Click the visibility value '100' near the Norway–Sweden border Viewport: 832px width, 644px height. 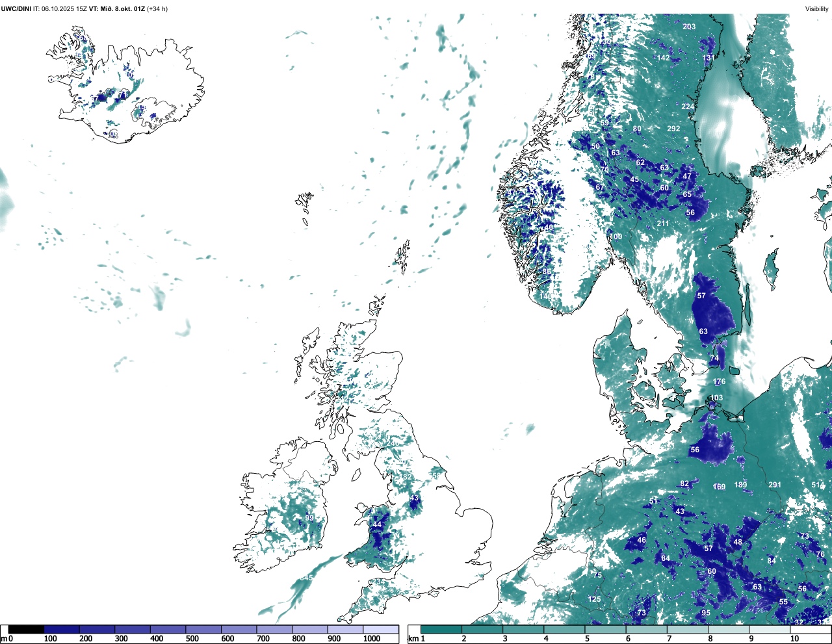[x=616, y=237]
